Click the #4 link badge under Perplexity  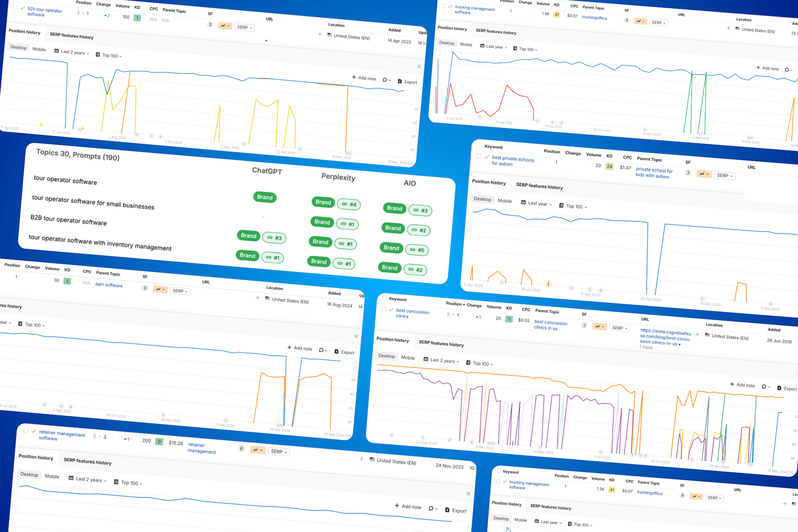coord(349,204)
